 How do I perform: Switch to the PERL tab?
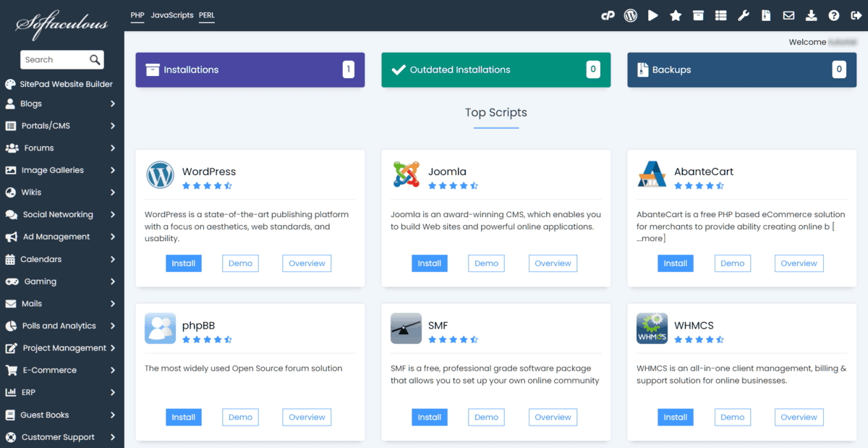coord(206,15)
